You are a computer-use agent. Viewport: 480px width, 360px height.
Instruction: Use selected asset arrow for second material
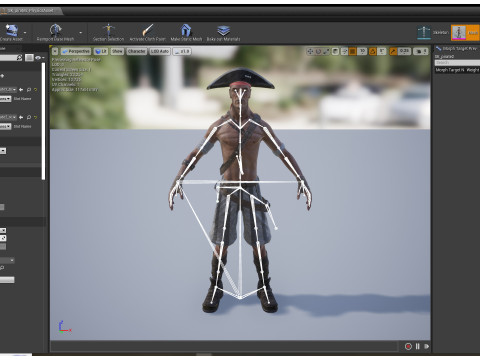click(x=21, y=117)
